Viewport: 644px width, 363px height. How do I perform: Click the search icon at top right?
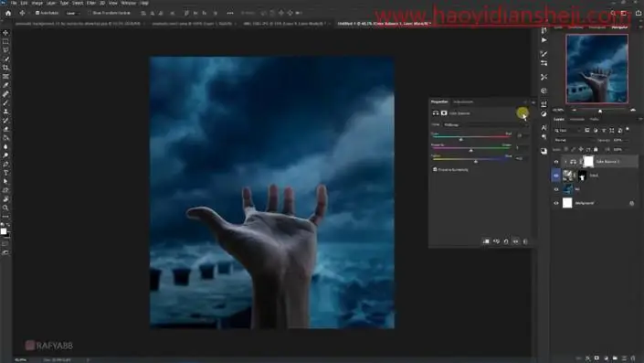613,13
